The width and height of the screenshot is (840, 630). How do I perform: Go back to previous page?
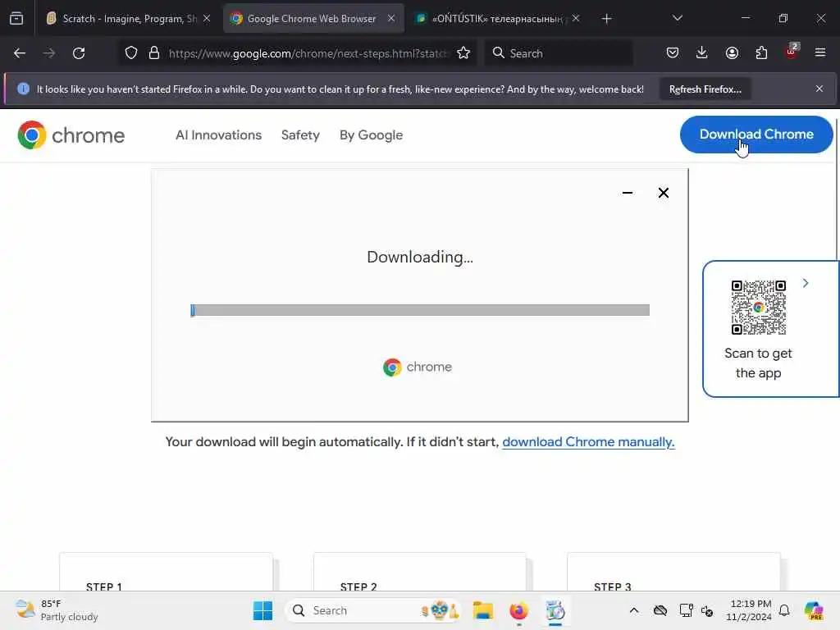[x=20, y=53]
